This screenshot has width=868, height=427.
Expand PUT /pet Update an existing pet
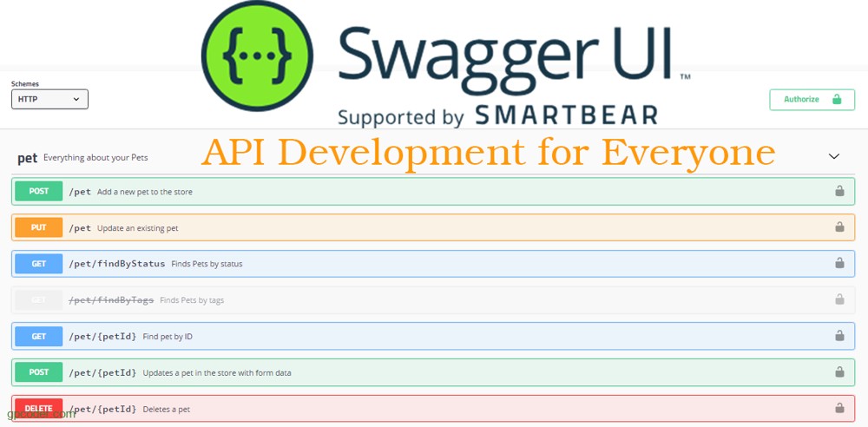(433, 227)
